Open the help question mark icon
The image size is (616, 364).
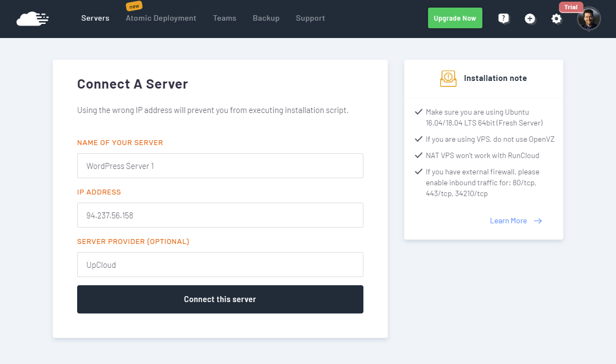[x=504, y=18]
